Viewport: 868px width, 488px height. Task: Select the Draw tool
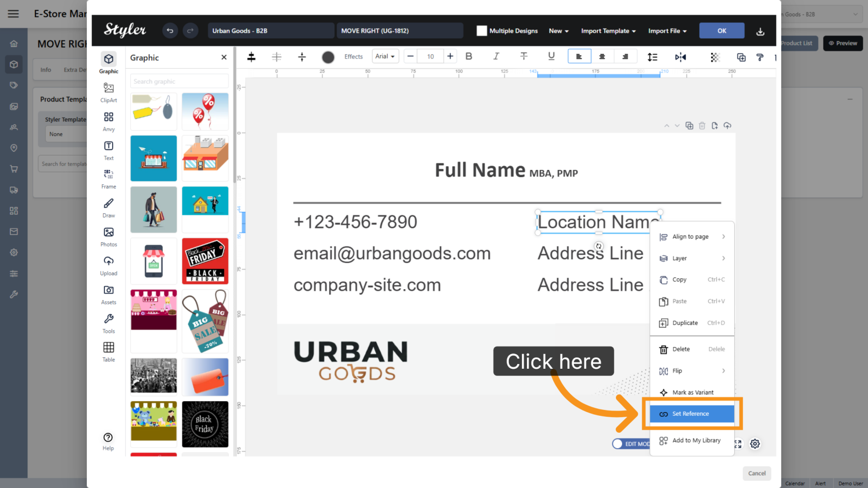click(109, 208)
